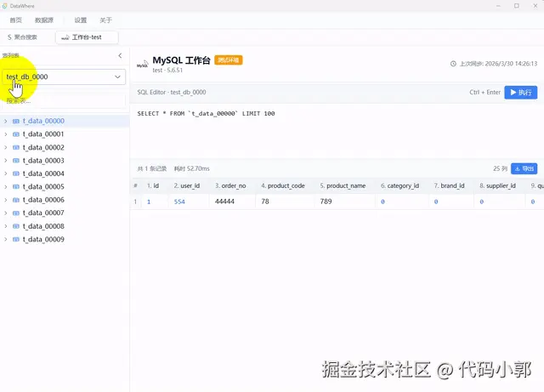The height and width of the screenshot is (392, 544).
Task: Select table name t_data_00009
Action: (43, 239)
